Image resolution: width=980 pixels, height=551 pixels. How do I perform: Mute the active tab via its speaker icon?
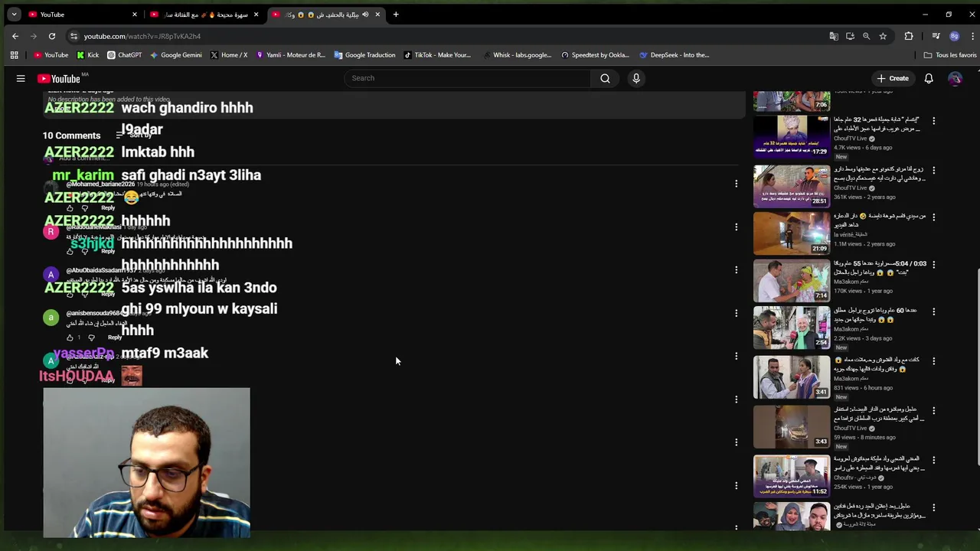[365, 15]
